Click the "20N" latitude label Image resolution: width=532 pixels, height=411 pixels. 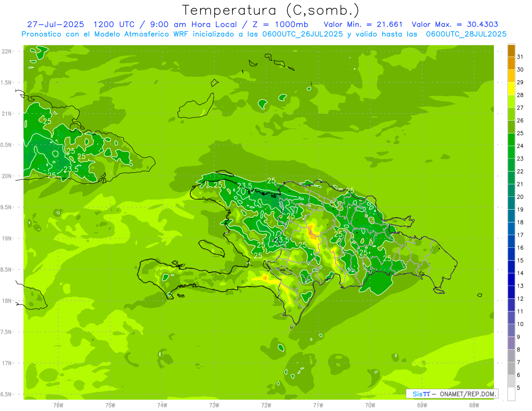[7, 176]
